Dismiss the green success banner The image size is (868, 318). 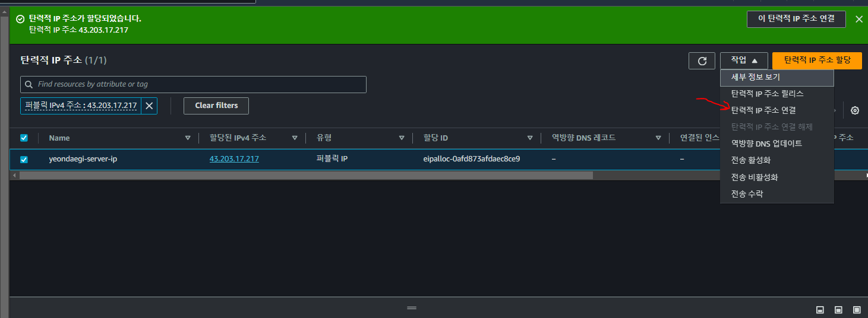(858, 19)
